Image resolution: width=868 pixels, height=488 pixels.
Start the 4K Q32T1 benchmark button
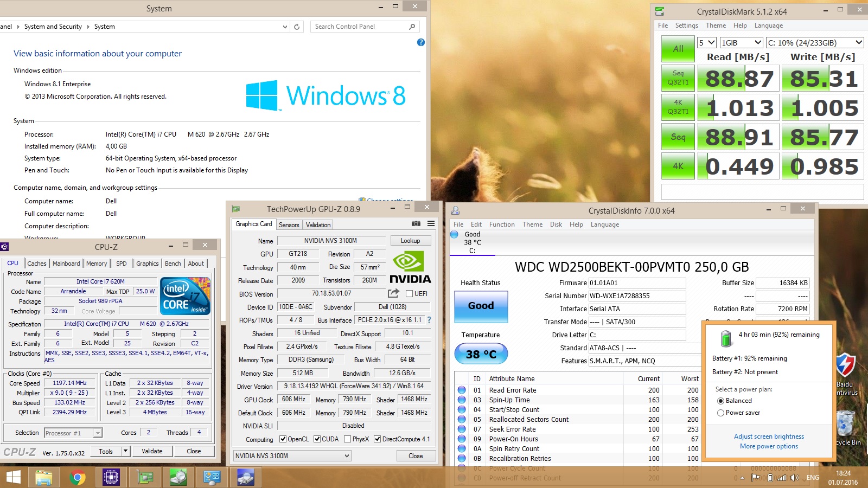pos(678,107)
